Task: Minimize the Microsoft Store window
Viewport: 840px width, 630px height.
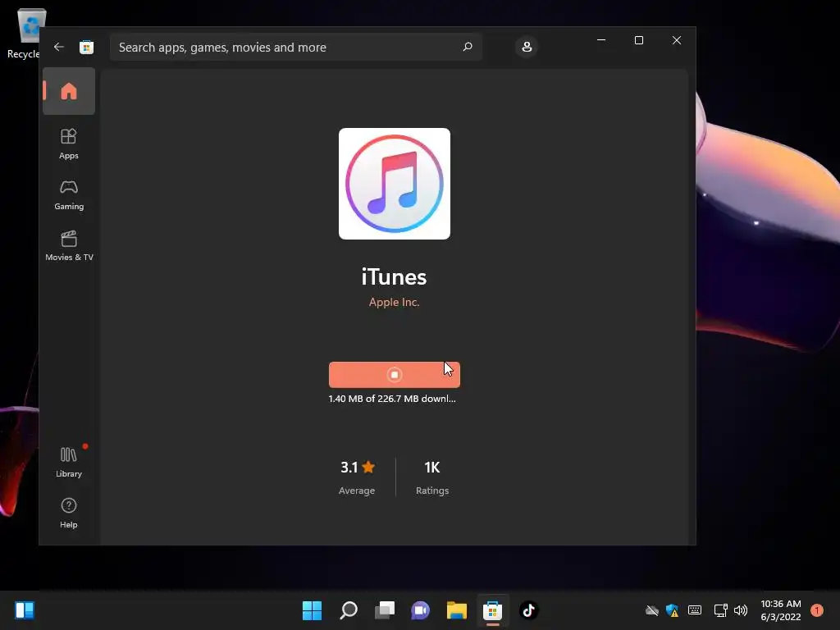Action: coord(601,40)
